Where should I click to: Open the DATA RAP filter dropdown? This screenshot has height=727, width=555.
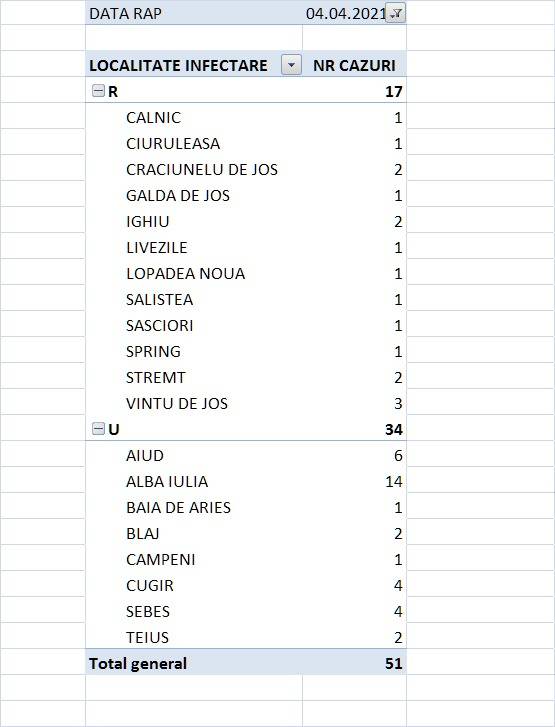pos(396,13)
